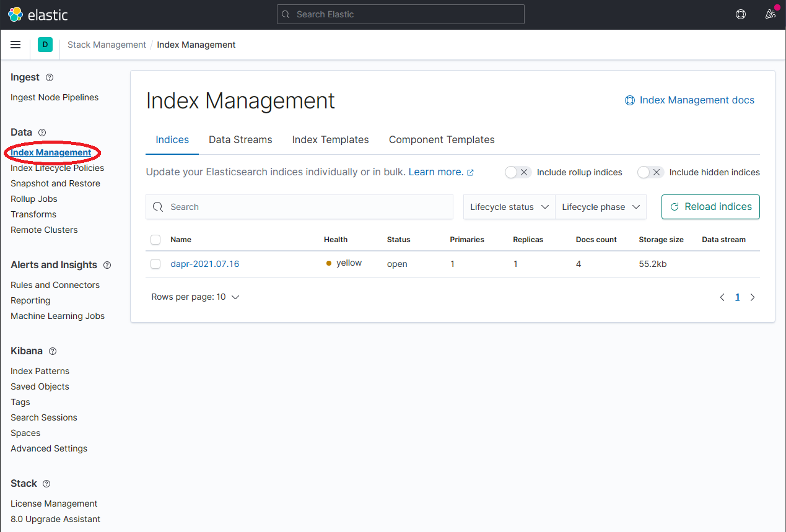Click the controls icon right of Search Elastic bar
786x532 pixels.
(741, 14)
